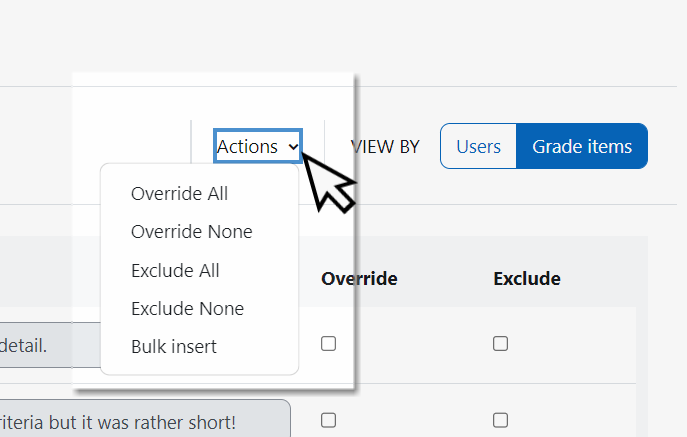The width and height of the screenshot is (687, 437).
Task: Tick the first row Exclude checkbox
Action: 501,343
